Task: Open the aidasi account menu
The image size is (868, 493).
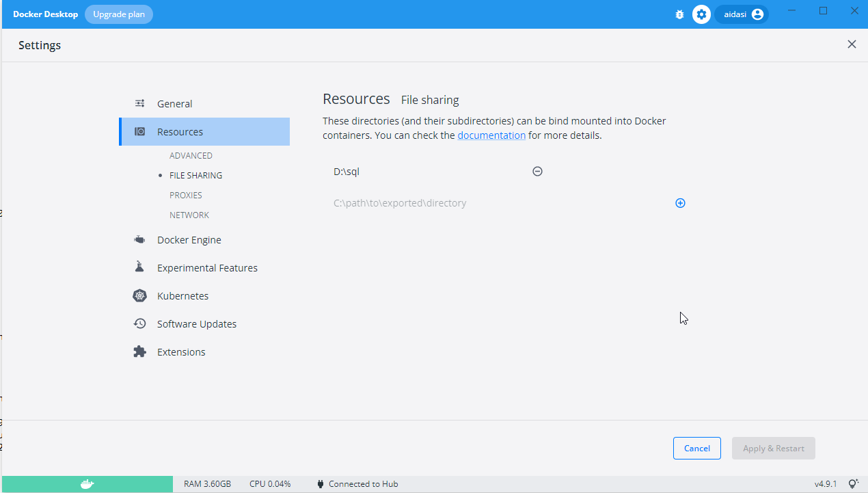Action: tap(742, 14)
